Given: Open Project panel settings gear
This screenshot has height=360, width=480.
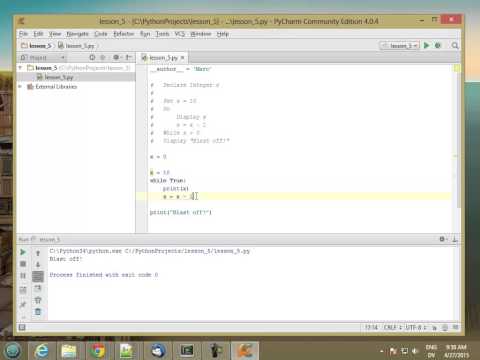Looking at the screenshot, I should [116, 57].
